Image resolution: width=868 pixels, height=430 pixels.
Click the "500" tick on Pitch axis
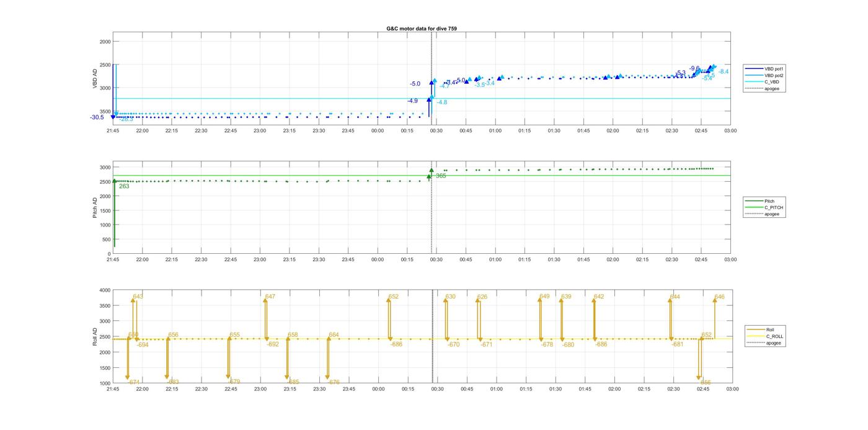click(x=106, y=240)
